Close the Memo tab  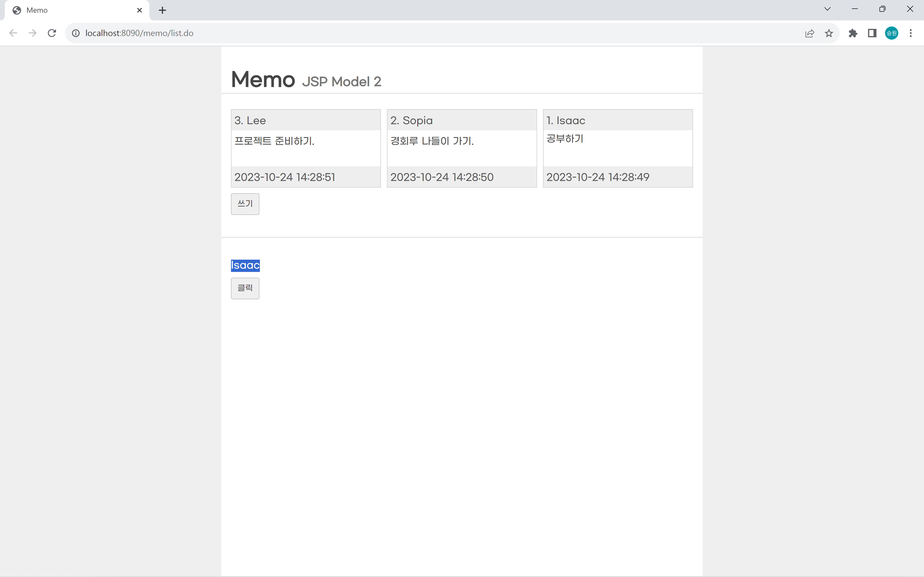[139, 10]
